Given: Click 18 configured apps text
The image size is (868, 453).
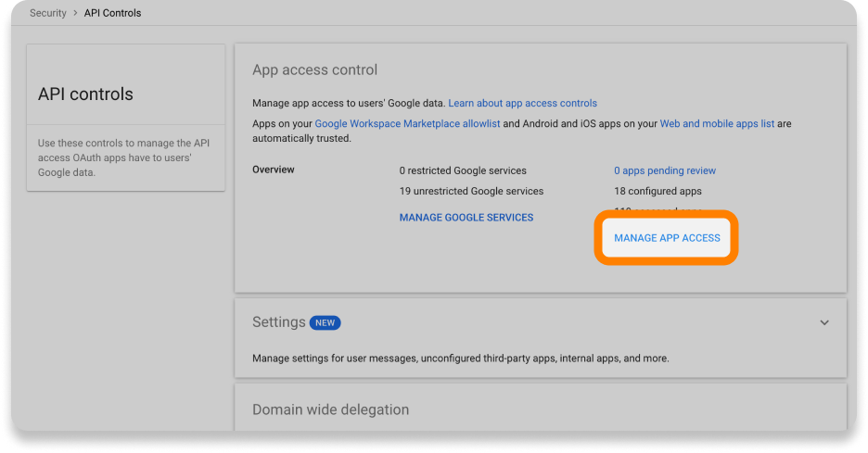Looking at the screenshot, I should [657, 191].
